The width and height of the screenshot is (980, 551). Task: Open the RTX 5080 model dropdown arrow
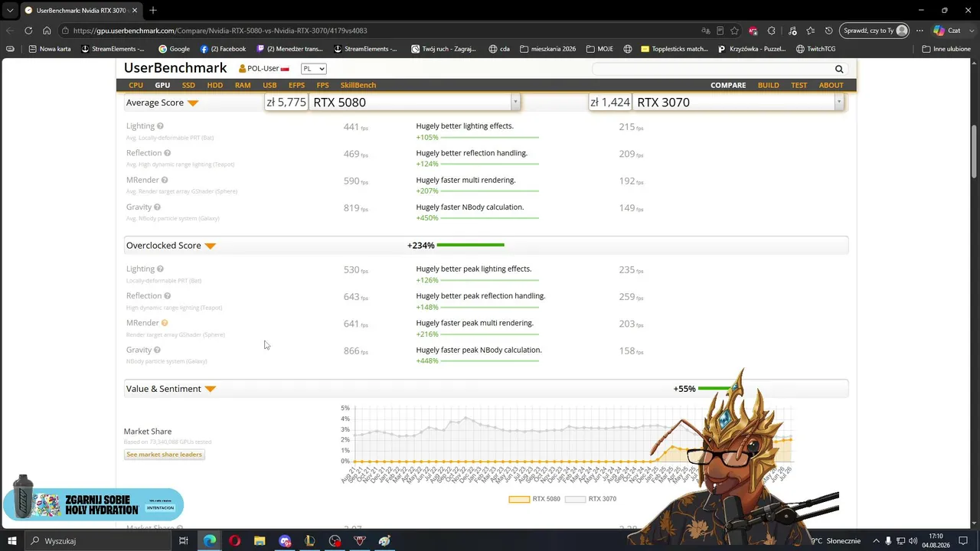pyautogui.click(x=515, y=102)
